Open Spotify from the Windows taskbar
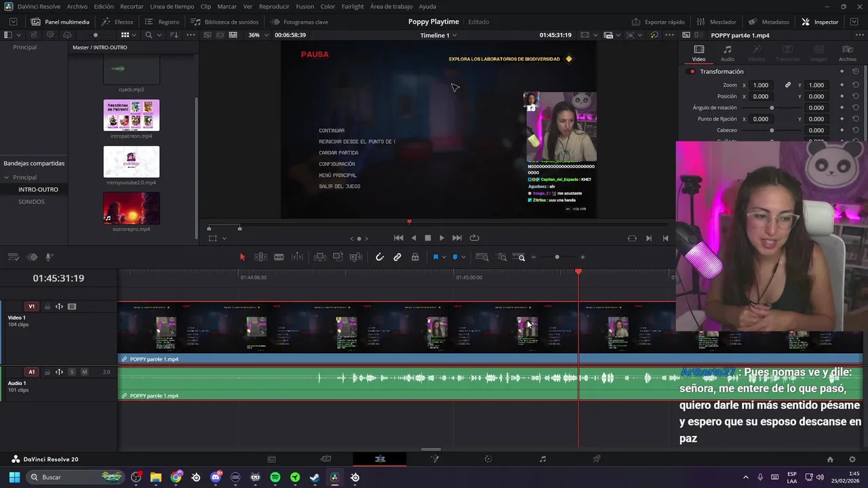The height and width of the screenshot is (488, 868). pos(275,477)
